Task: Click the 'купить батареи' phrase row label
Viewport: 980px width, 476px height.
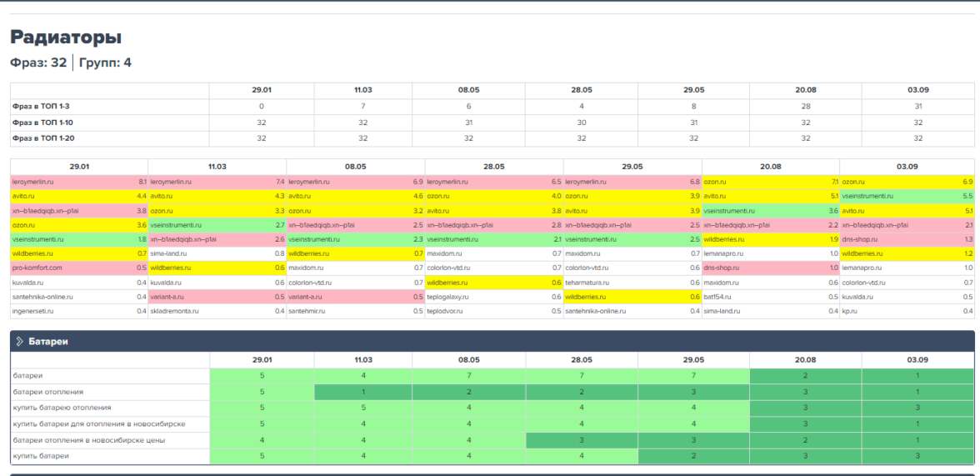Action: tap(41, 456)
